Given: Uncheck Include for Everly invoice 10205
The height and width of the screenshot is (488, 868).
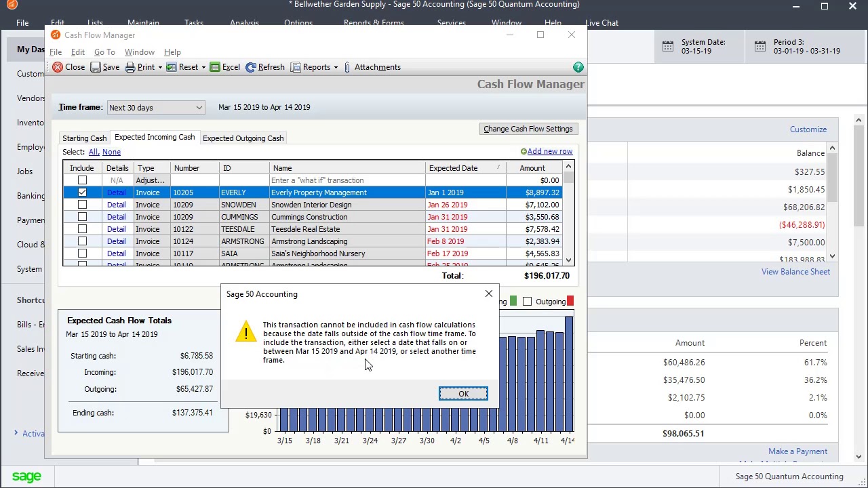Looking at the screenshot, I should point(82,192).
